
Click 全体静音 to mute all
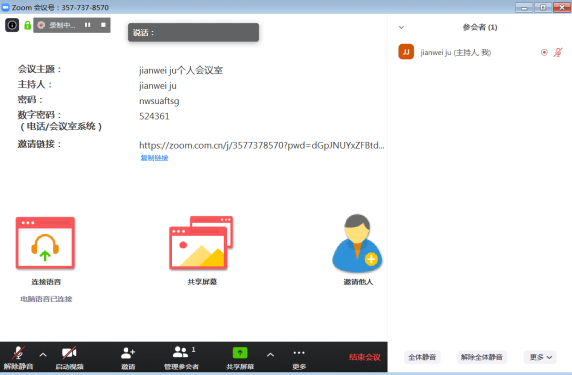[422, 357]
